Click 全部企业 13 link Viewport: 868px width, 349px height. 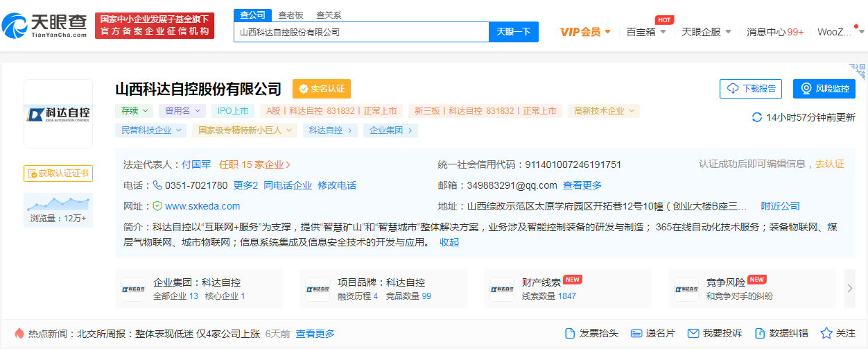click(x=175, y=296)
